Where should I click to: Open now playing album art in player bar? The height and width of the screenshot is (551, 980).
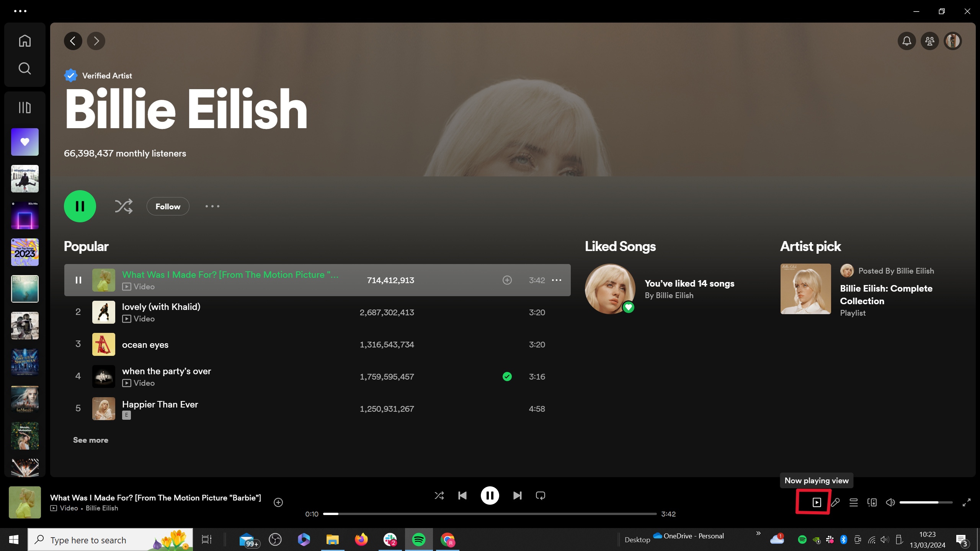tap(25, 502)
